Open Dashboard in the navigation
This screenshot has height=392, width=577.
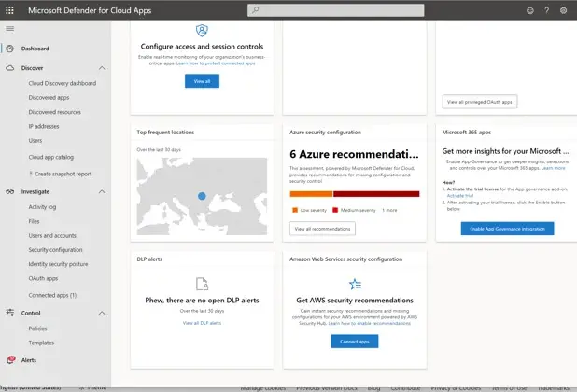click(x=35, y=49)
